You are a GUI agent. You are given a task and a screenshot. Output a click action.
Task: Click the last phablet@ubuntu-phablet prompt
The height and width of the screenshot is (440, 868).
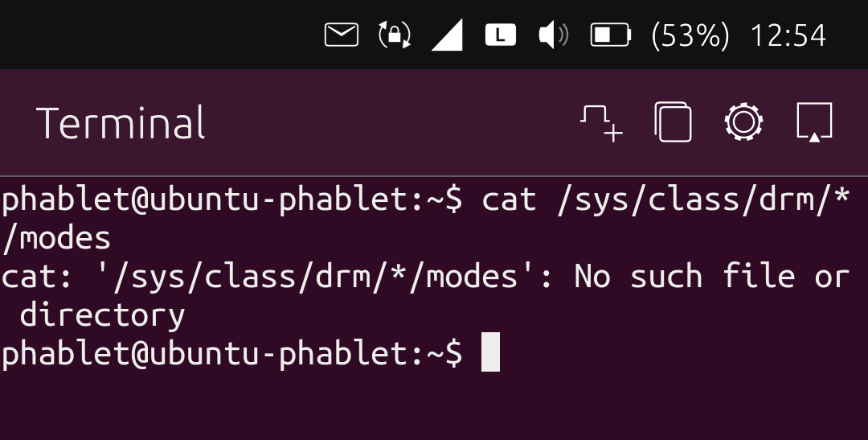[x=231, y=353]
